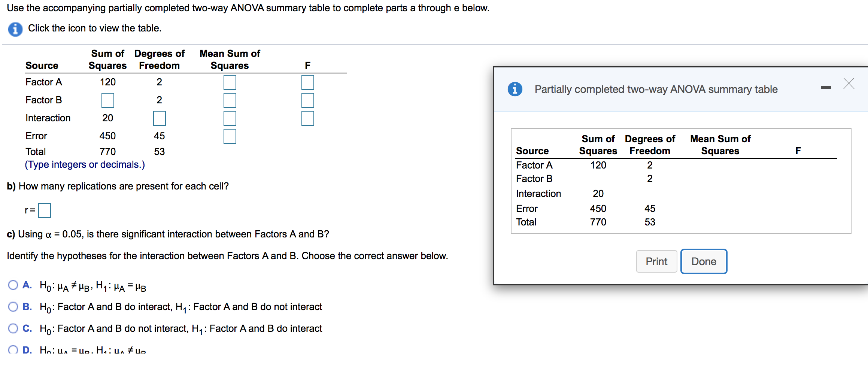Screen dimensions: 868x367
Task: Click the info icon in the dialog title bar
Action: [515, 89]
